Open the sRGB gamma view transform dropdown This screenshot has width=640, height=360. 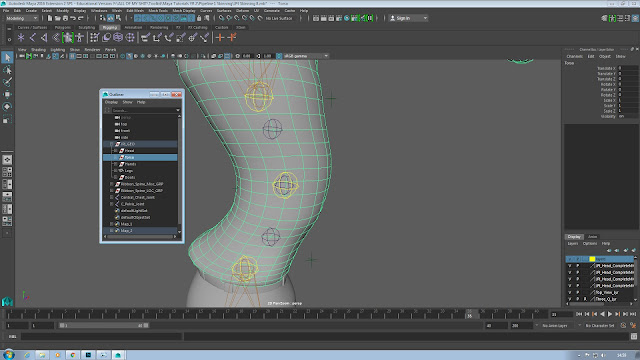click(305, 56)
